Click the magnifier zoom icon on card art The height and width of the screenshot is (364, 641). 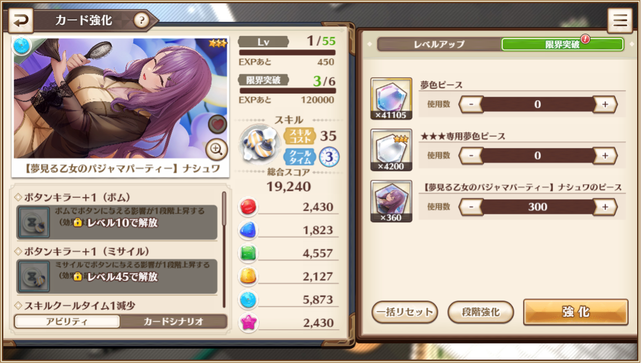click(216, 150)
